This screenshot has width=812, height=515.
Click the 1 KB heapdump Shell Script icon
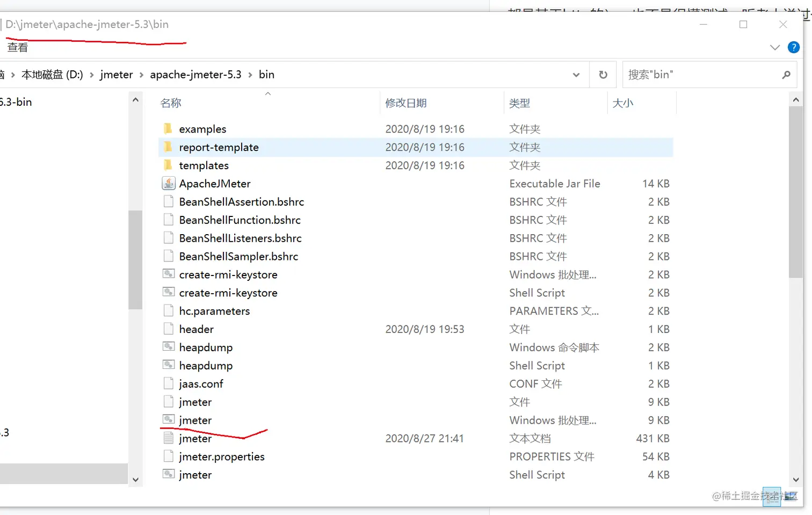click(x=169, y=366)
